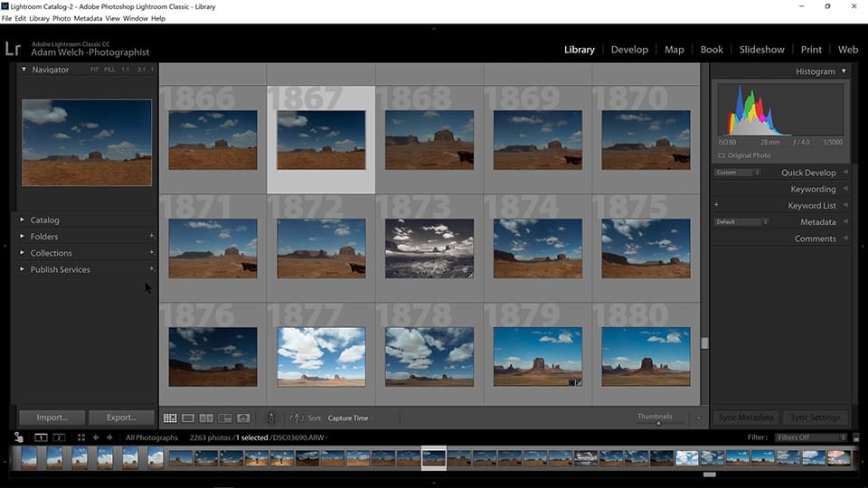The image size is (868, 488).
Task: Open the Photo menu
Action: click(x=61, y=18)
